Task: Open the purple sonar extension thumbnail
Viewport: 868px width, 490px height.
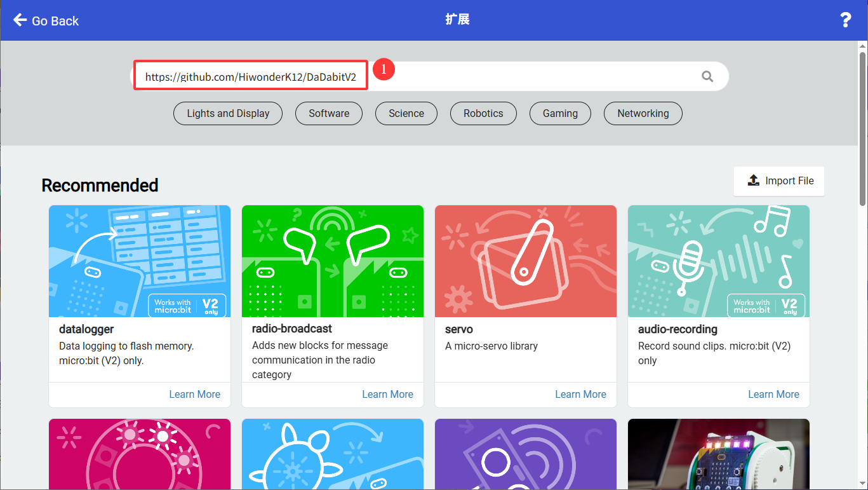Action: [526, 454]
